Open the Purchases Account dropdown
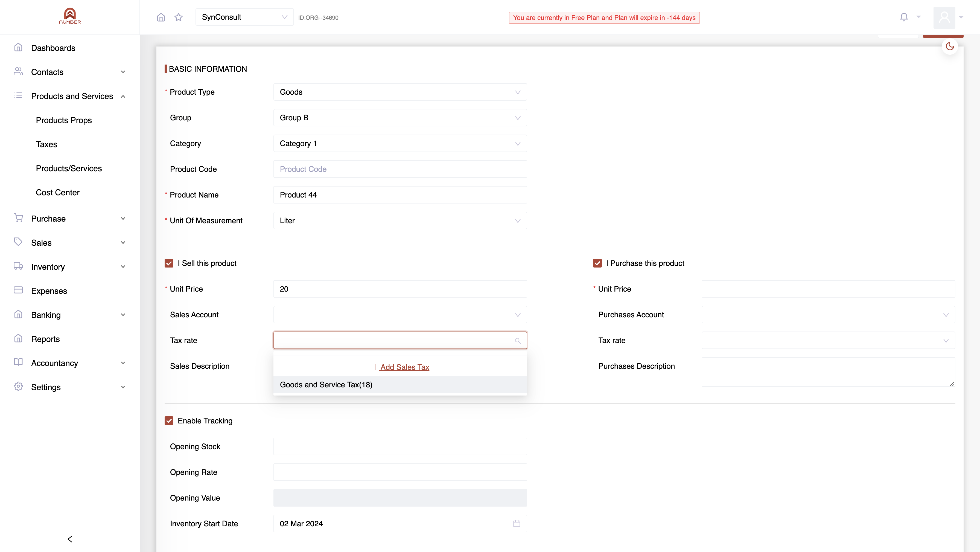This screenshot has height=552, width=980. point(828,315)
